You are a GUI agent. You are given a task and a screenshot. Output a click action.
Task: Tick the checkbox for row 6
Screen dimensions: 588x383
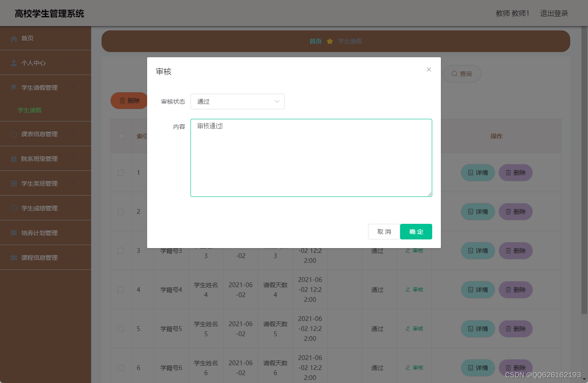click(x=121, y=368)
